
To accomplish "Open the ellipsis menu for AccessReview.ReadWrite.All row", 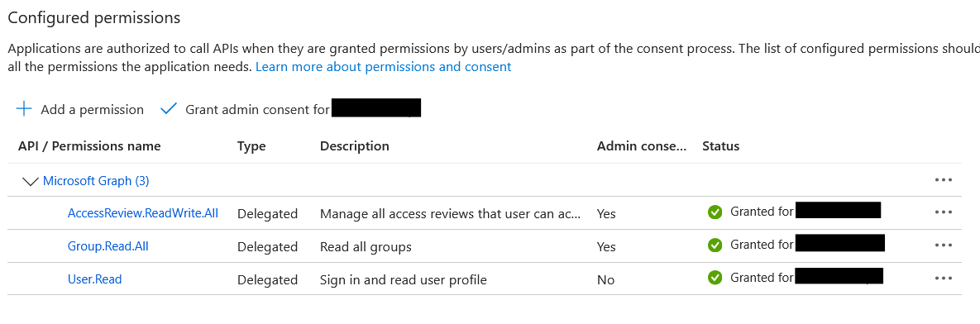I will [x=943, y=212].
